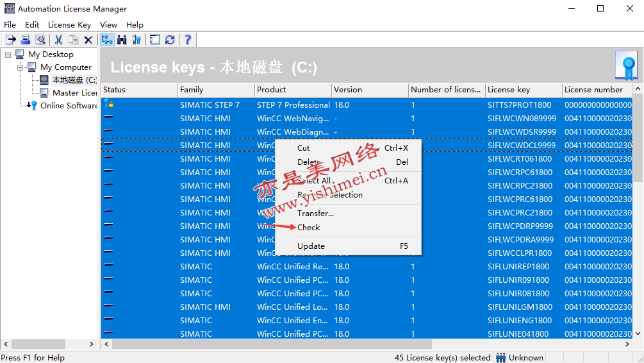The width and height of the screenshot is (644, 363).
Task: Click the license list scrollbar up arrow
Action: point(638,89)
